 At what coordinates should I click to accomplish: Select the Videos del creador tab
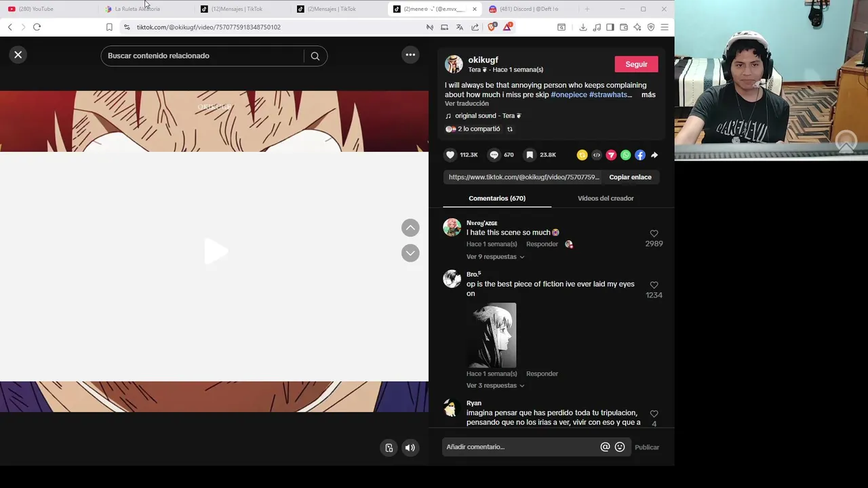point(606,199)
